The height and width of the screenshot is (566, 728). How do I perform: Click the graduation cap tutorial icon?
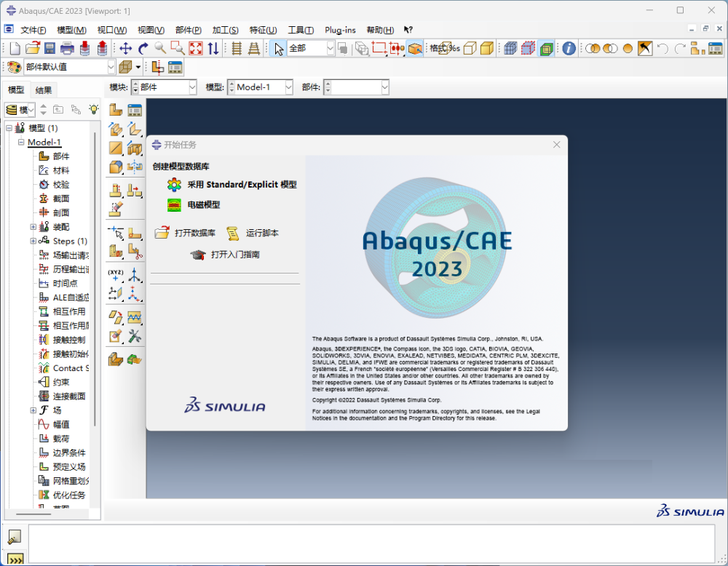click(198, 255)
